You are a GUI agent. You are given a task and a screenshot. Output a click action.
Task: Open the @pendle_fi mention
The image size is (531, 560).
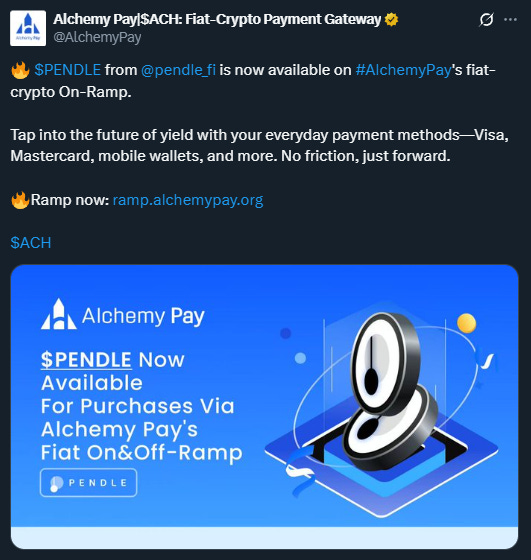(x=178, y=70)
